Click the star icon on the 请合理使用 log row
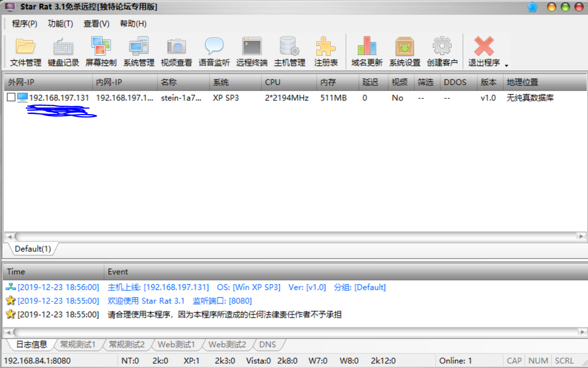The width and height of the screenshot is (588, 368). [x=10, y=314]
